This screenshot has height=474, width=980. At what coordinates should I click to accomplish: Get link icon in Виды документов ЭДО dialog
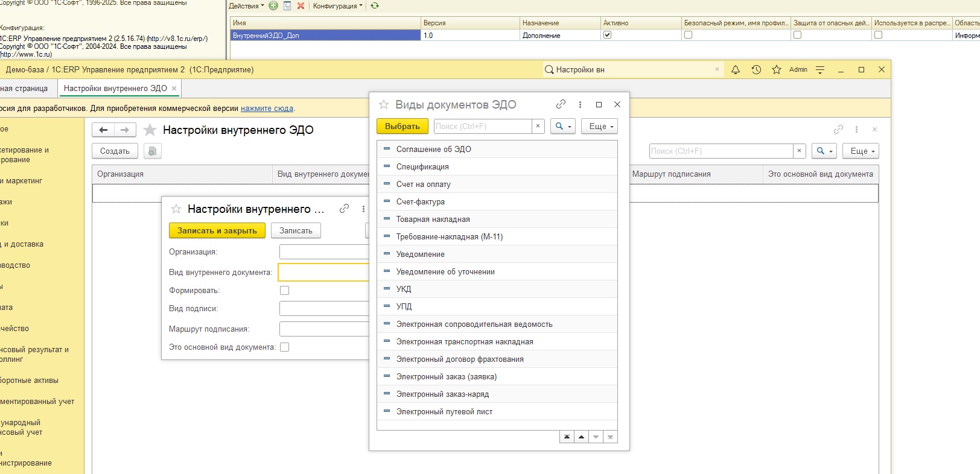[x=561, y=104]
